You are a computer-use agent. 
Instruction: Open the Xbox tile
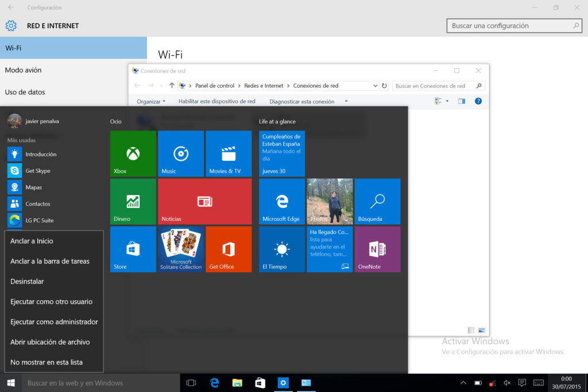pos(133,153)
